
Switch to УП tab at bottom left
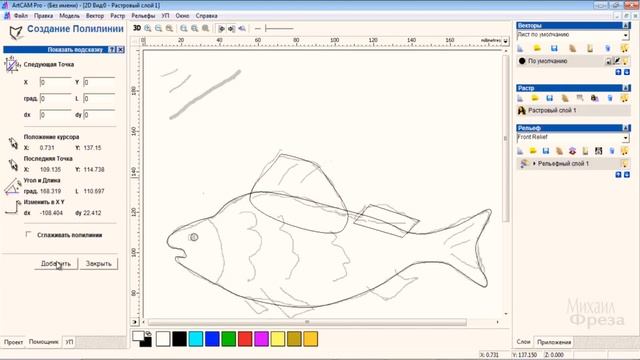(70, 342)
